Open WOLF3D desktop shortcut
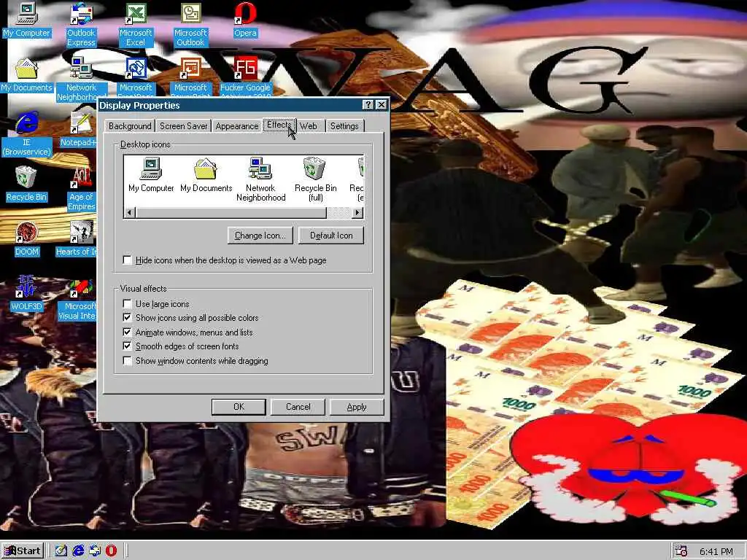 pyautogui.click(x=26, y=293)
